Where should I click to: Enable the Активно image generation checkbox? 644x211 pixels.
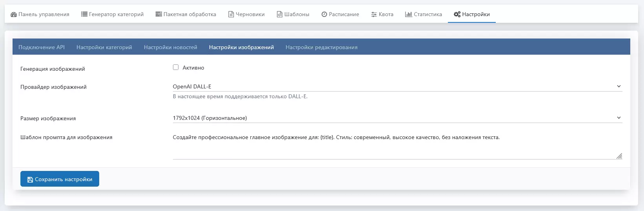tap(176, 67)
